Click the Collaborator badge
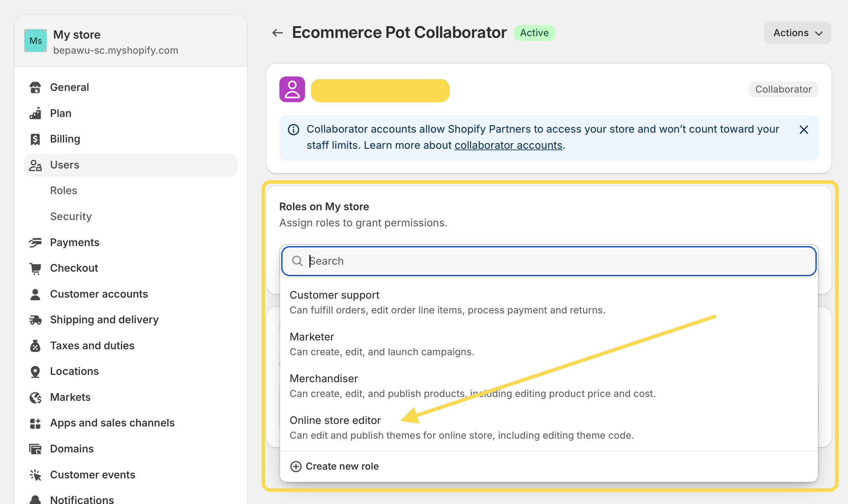The image size is (848, 504). 783,89
